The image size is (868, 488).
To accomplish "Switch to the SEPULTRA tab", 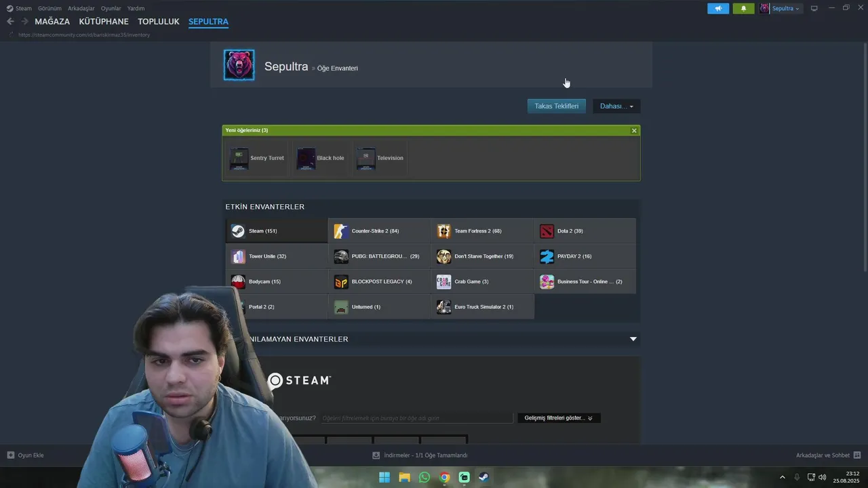I will pyautogui.click(x=208, y=22).
